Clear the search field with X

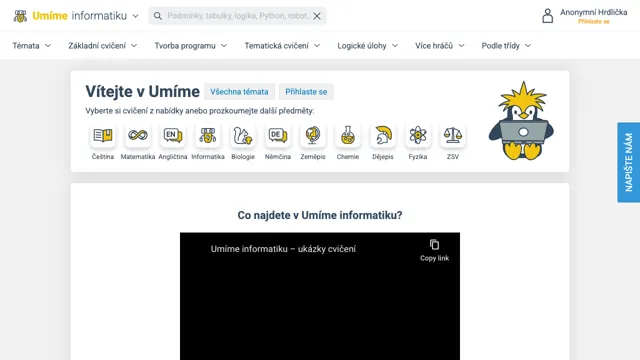tap(317, 16)
